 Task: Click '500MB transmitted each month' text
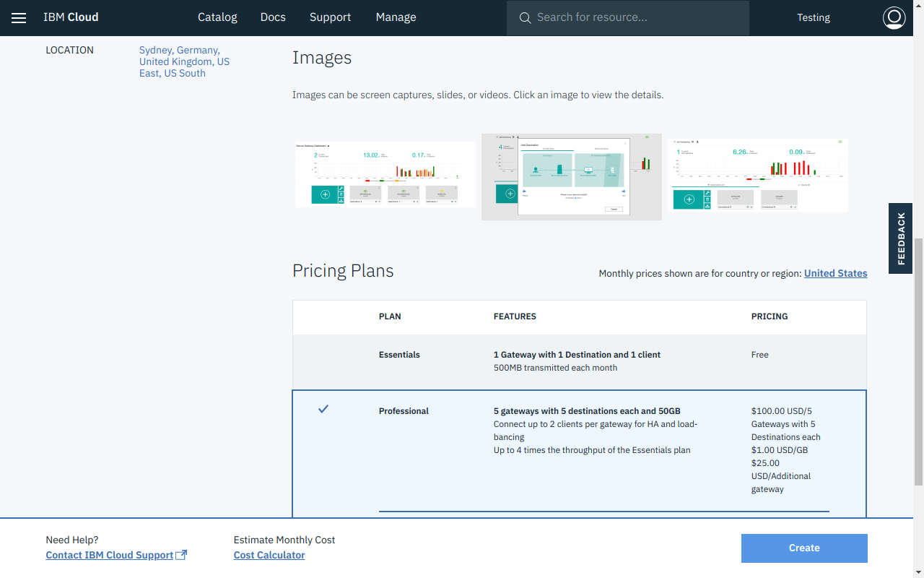(x=555, y=368)
